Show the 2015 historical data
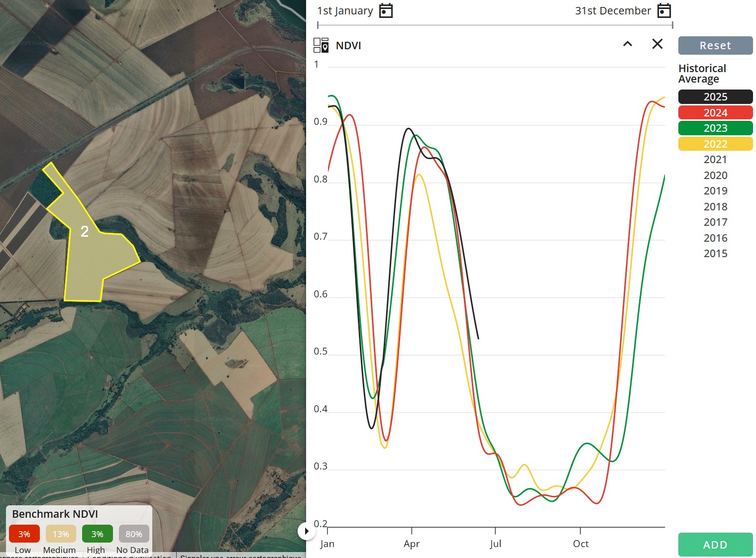Screen dimensions: 756x558 pyautogui.click(x=715, y=254)
